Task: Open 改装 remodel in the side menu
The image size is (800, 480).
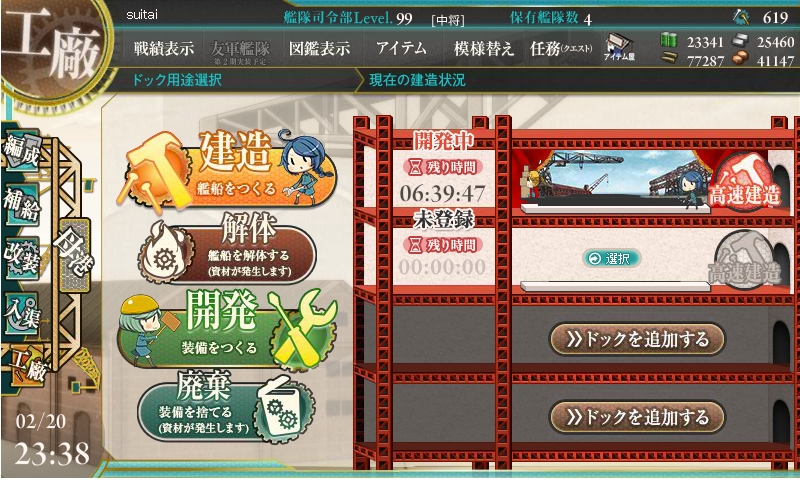Action: tap(21, 258)
